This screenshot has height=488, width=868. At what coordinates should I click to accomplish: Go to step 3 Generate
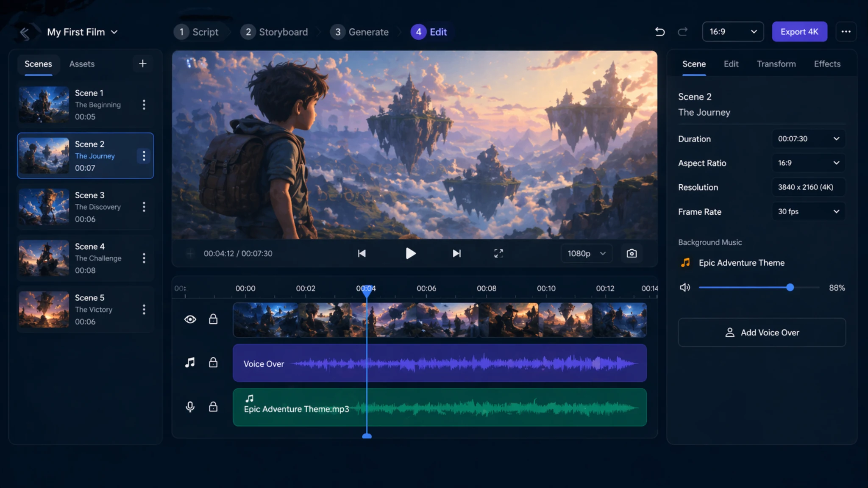[x=359, y=32]
